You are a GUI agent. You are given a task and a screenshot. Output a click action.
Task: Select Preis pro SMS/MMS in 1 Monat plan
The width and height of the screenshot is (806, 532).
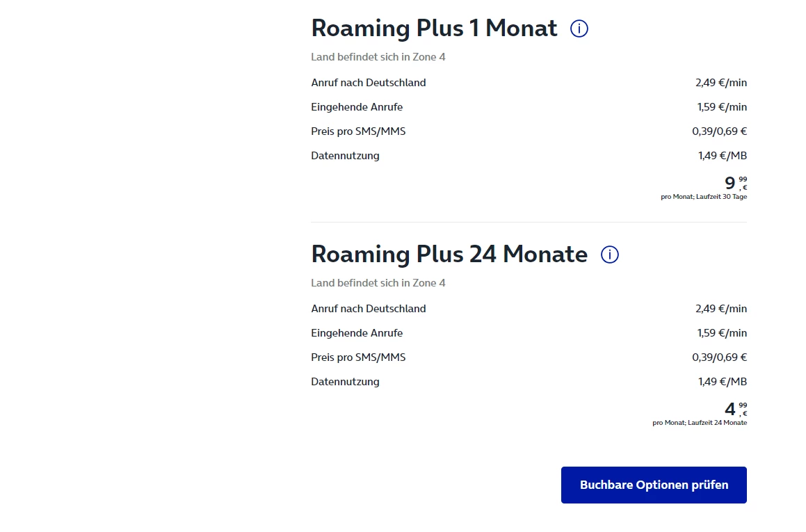[357, 131]
